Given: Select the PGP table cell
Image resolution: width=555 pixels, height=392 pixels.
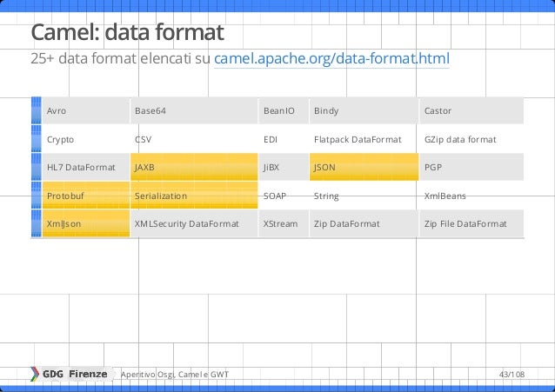Looking at the screenshot, I should pos(471,167).
